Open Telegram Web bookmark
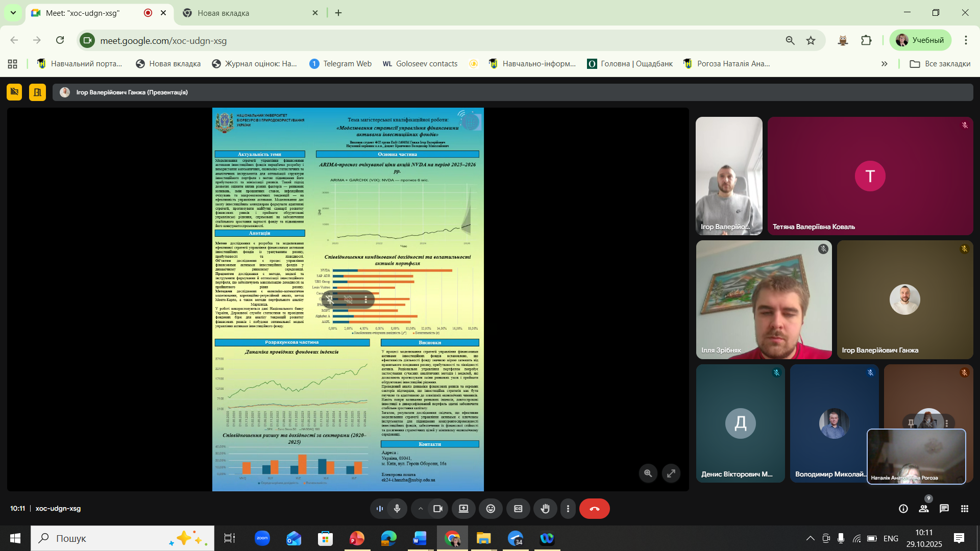The width and height of the screenshot is (980, 551). coord(341,64)
